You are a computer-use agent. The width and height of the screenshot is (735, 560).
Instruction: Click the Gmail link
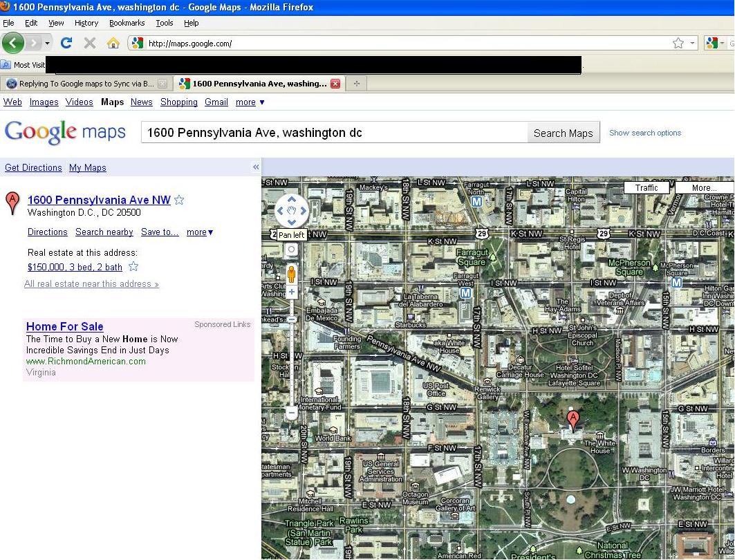[216, 102]
